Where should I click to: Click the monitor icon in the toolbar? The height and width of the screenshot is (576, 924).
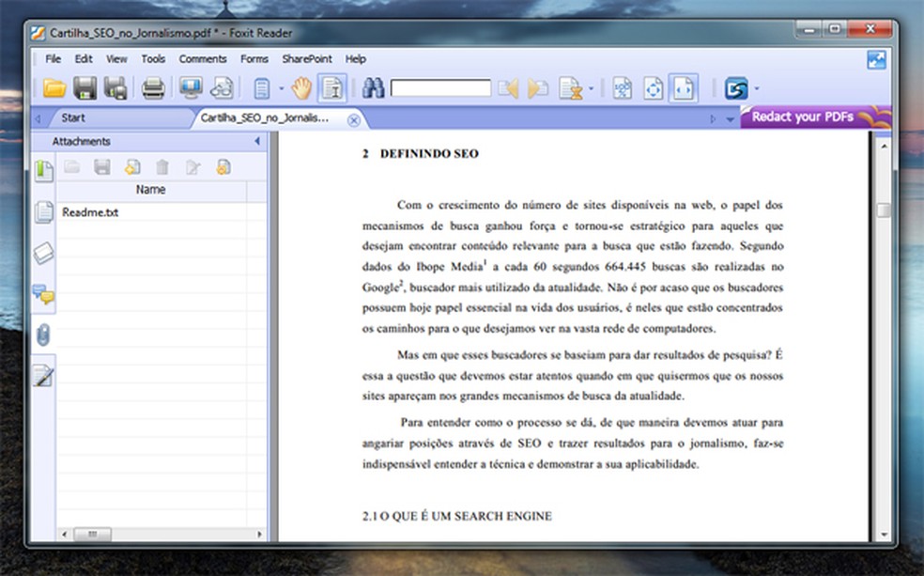(x=191, y=88)
